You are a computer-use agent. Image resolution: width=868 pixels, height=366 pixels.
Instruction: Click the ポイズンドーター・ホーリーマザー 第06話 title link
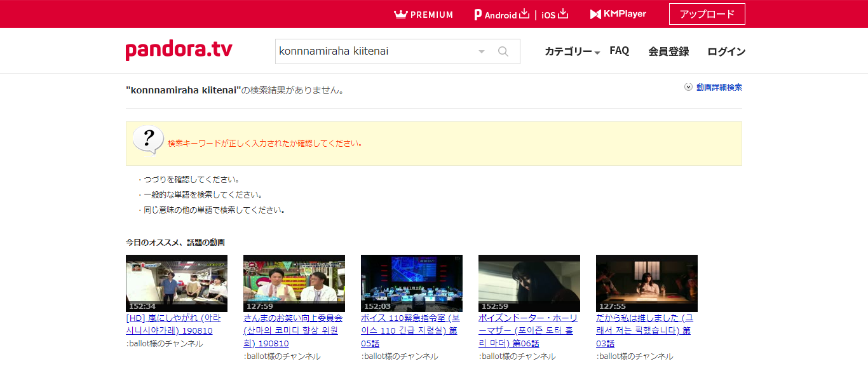click(528, 330)
